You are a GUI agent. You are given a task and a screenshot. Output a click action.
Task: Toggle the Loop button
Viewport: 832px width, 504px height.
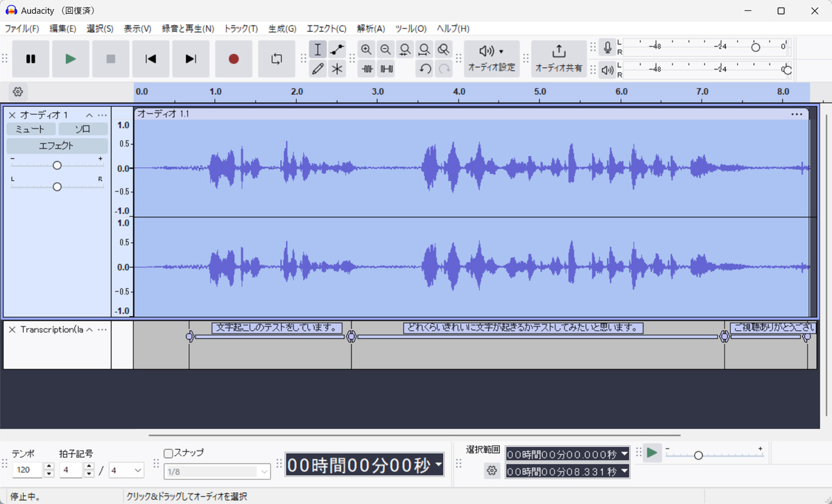pyautogui.click(x=277, y=59)
